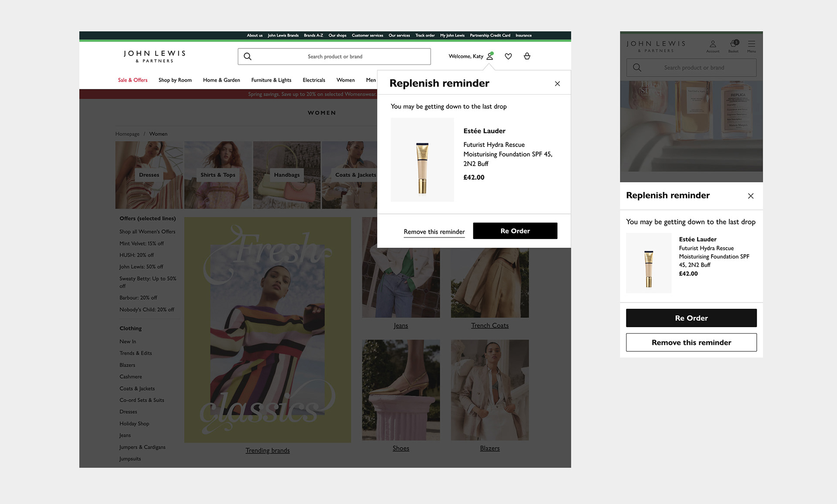Tap the mobile Re Order button
The height and width of the screenshot is (504, 837).
(691, 318)
